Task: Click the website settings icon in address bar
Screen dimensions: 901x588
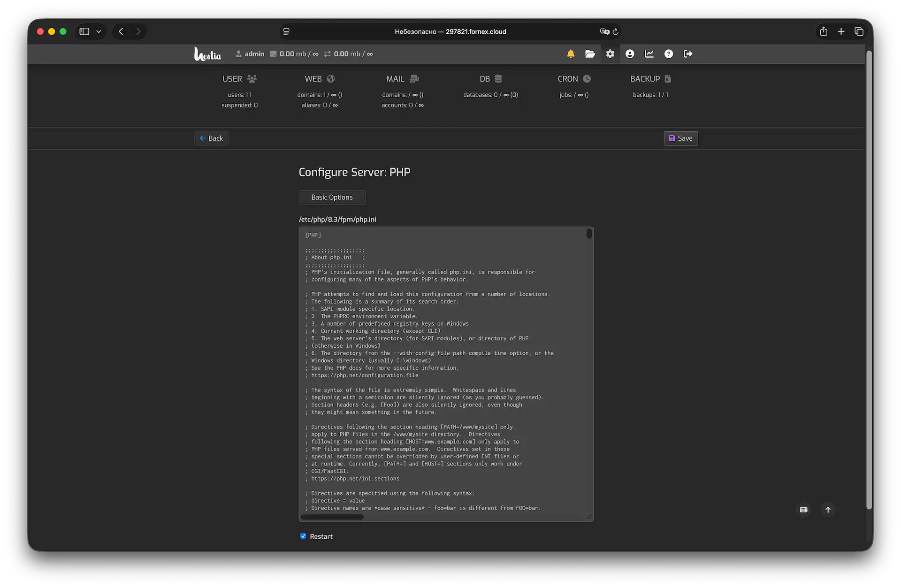Action: coord(286,31)
